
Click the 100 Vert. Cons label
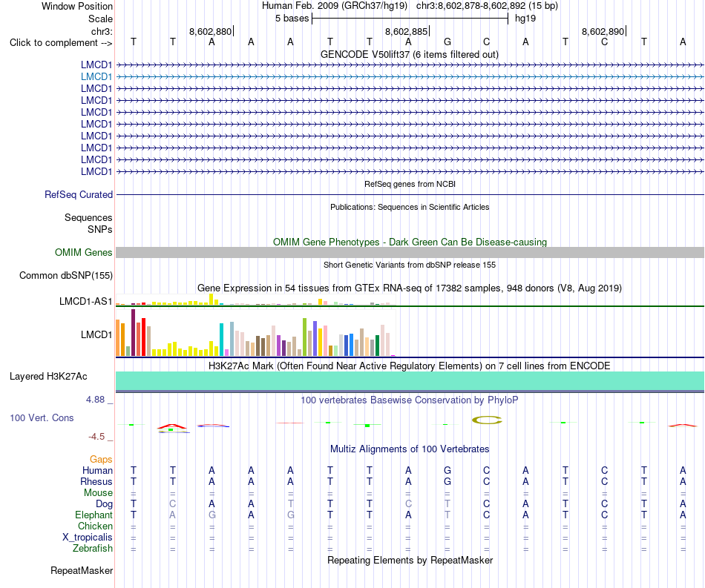(x=42, y=417)
